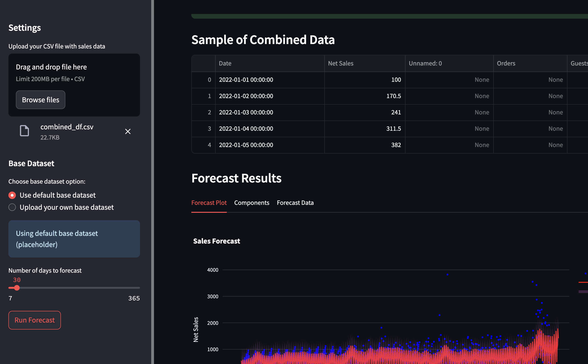Click the sidebar resize divider
This screenshot has width=588, height=364.
(152, 182)
